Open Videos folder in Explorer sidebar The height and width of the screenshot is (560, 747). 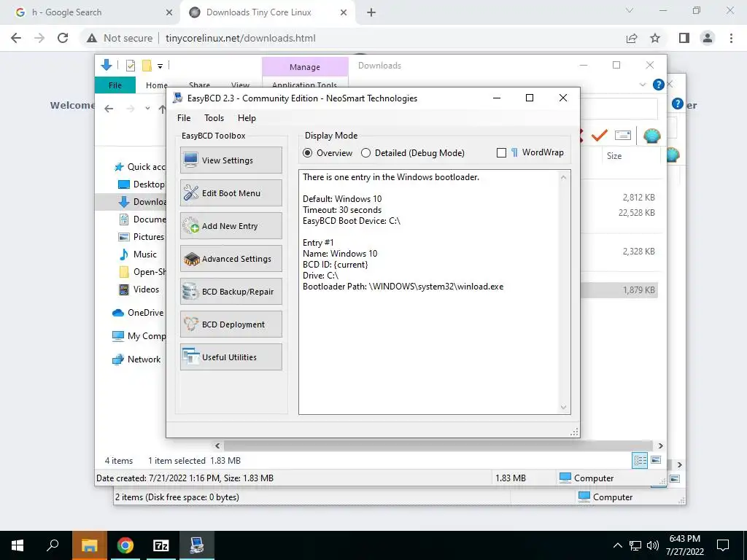click(139, 289)
